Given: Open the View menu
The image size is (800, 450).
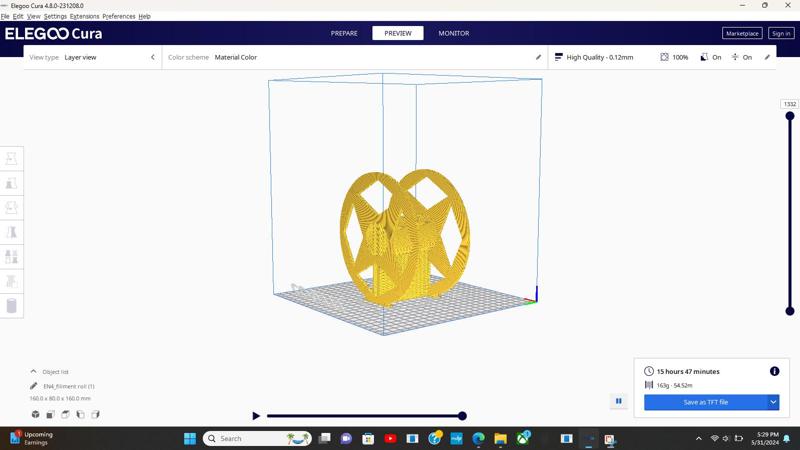Looking at the screenshot, I should click(x=33, y=16).
